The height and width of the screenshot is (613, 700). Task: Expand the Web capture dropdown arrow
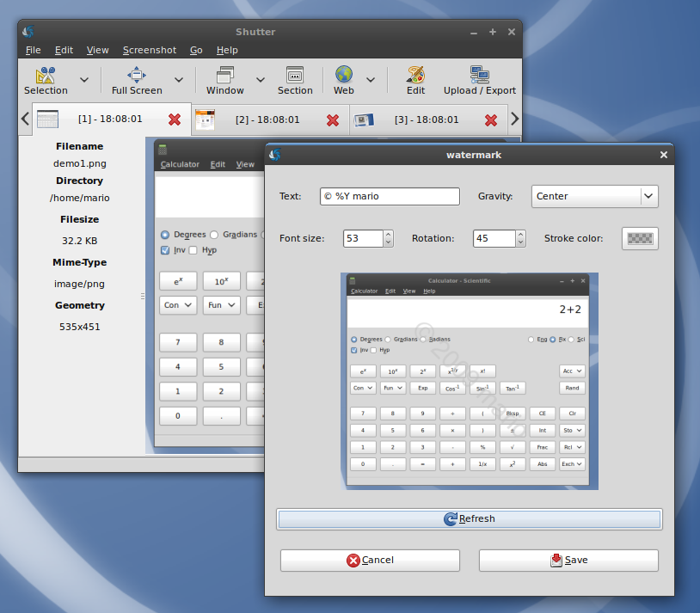(371, 80)
